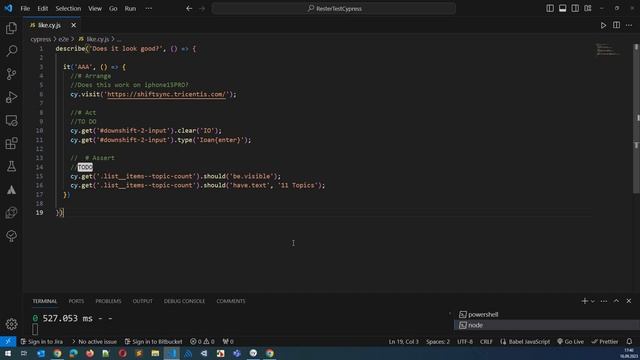Open Windows Start menu
Screen dimensions: 640x360
(7, 353)
